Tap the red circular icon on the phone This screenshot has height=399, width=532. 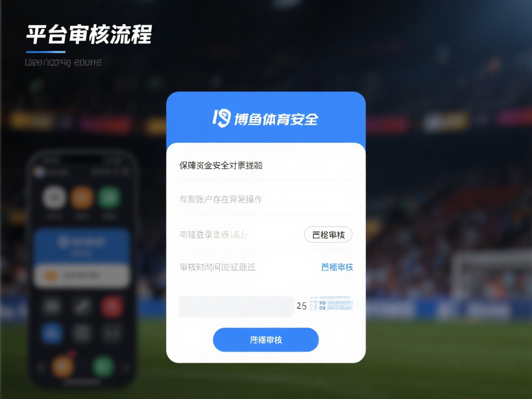pos(112,307)
